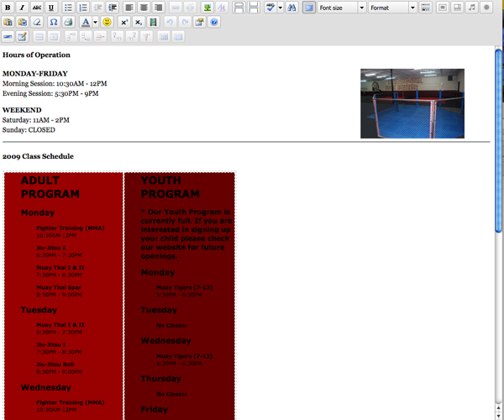The image size is (504, 420).
Task: Increase indent of selection
Action: (x=113, y=8)
